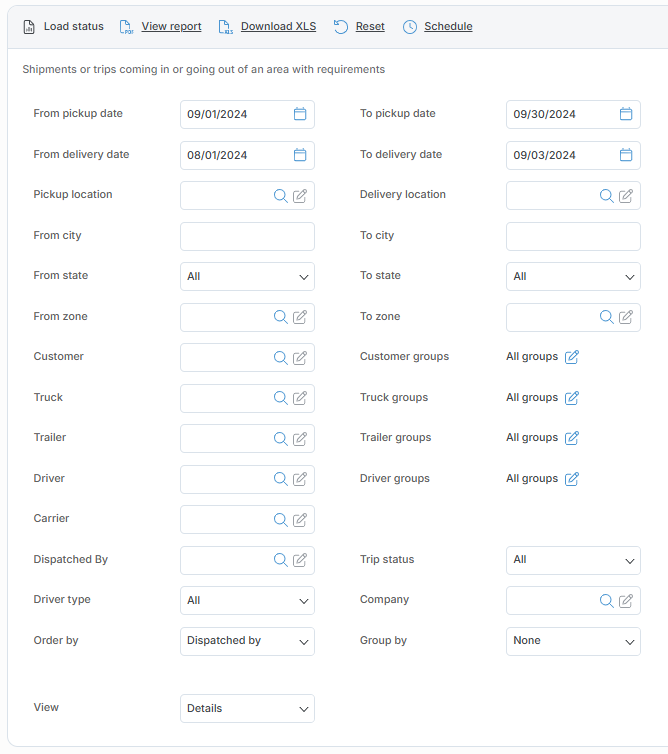The image size is (668, 754).
Task: Open the Order by dropdown
Action: point(247,641)
